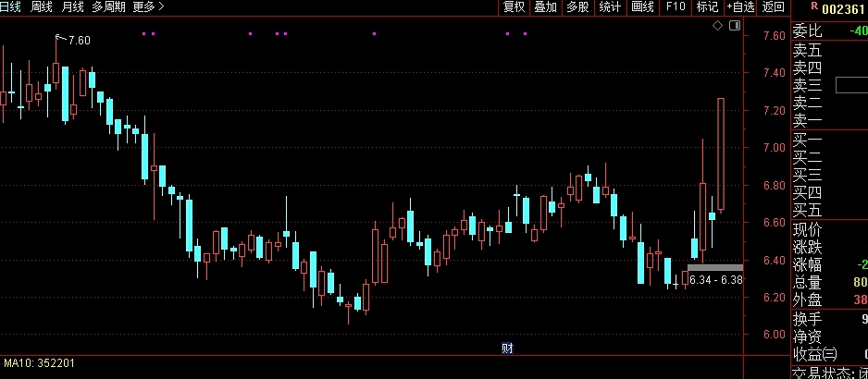Click the 标记 mark button
This screenshot has width=868, height=379.
708,6
